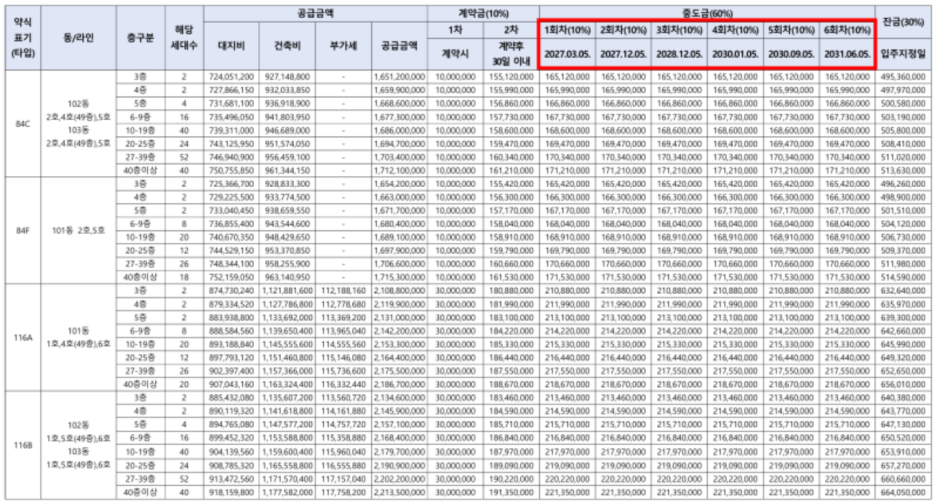Select balance 513,630,000
Screen dimensions: 936x501
click(903, 170)
